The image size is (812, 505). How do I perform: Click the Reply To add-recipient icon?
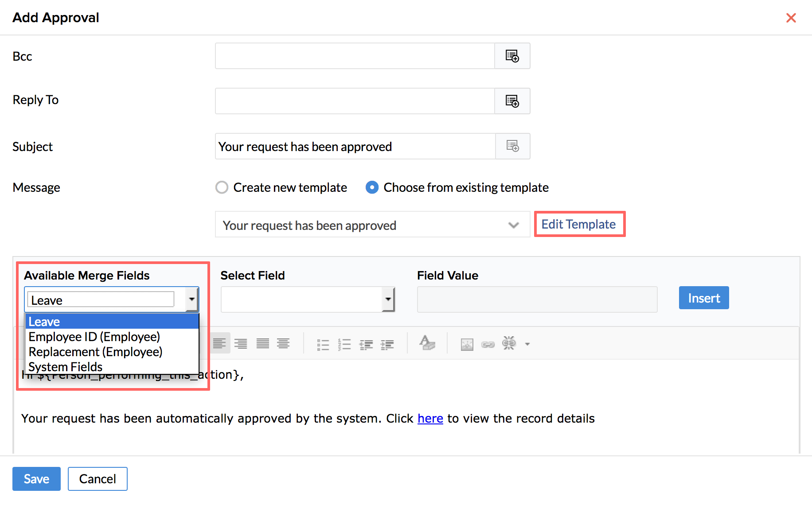512,101
